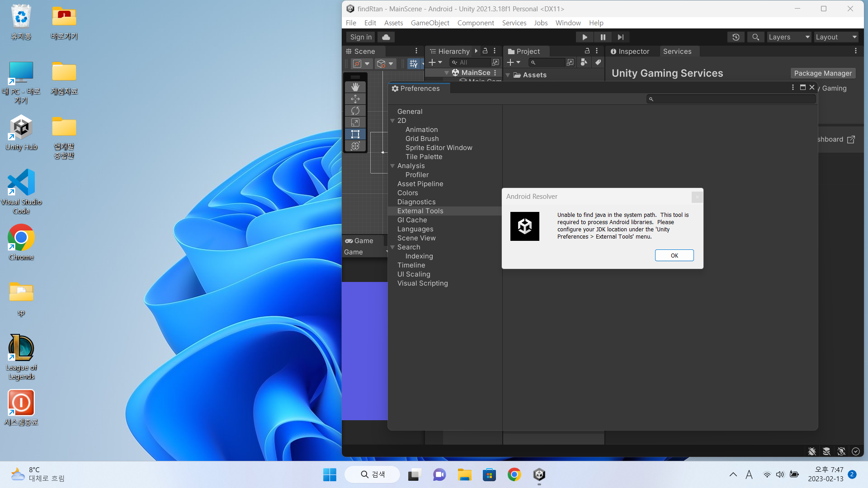The height and width of the screenshot is (488, 868).
Task: Open File Explorer from the taskbar
Action: (464, 474)
